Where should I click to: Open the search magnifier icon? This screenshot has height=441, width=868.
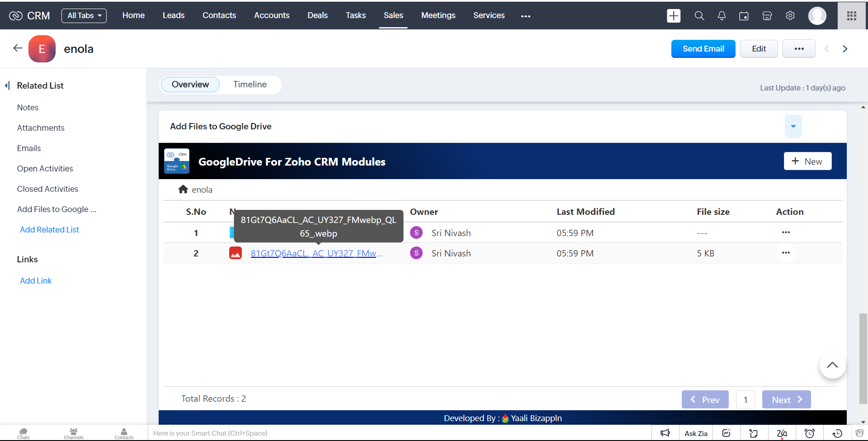(x=699, y=16)
